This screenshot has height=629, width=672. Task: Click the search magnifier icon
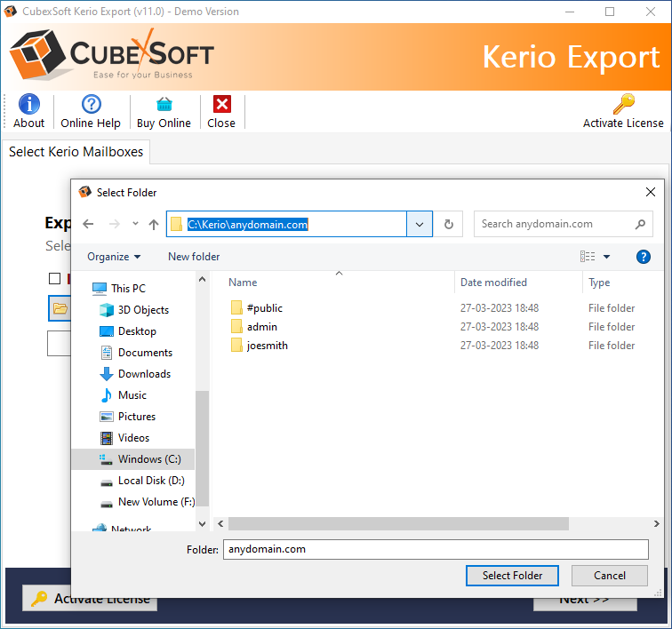point(640,224)
